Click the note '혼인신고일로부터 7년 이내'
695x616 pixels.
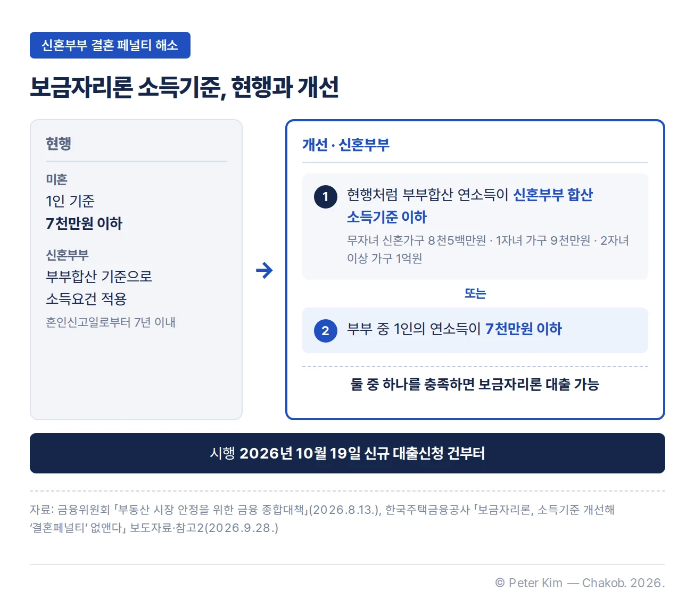click(x=111, y=322)
